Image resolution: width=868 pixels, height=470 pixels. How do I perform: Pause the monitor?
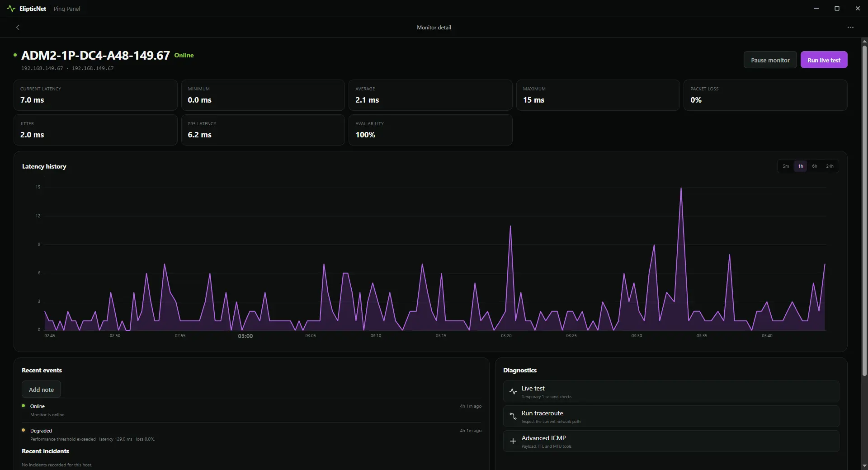coord(770,60)
